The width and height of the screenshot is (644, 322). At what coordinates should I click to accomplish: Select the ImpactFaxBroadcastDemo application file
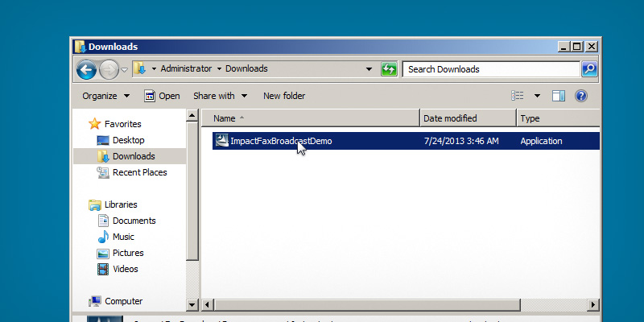pos(280,141)
